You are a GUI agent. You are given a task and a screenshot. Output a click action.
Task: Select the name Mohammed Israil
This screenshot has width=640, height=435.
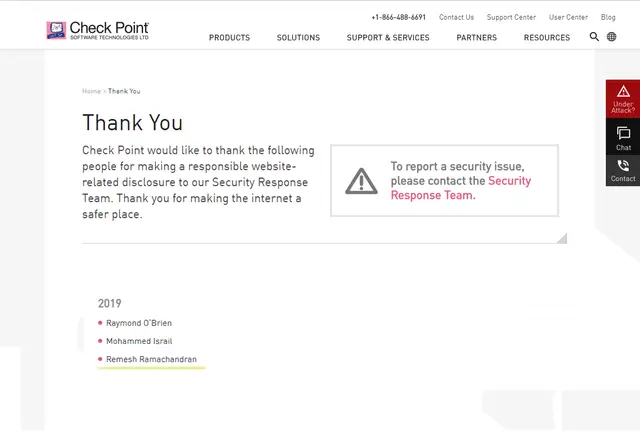click(139, 341)
